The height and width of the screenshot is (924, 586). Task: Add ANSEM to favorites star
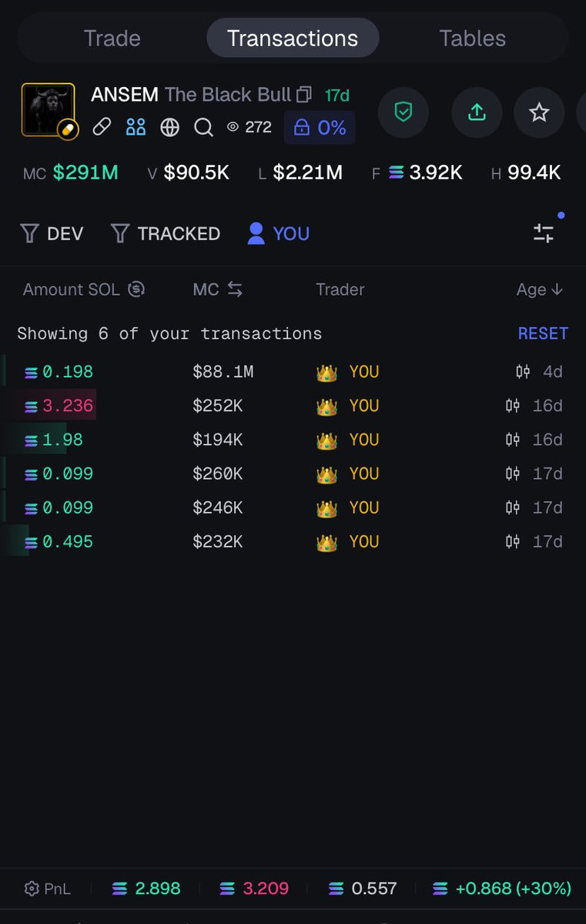click(539, 112)
